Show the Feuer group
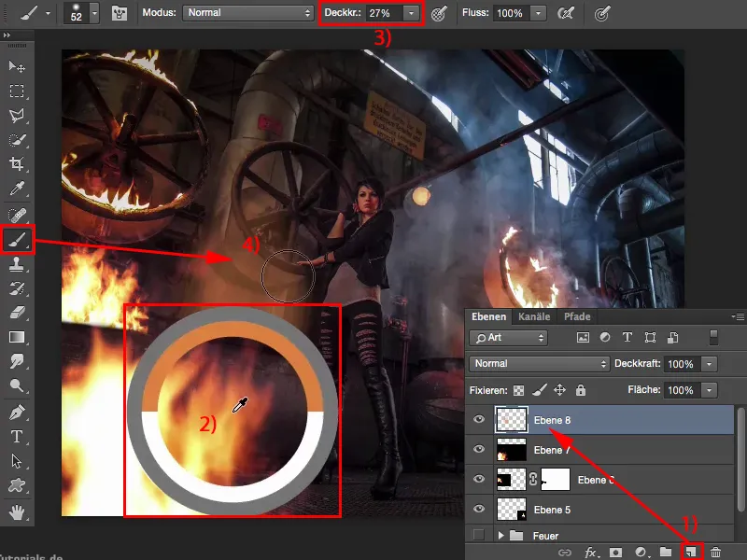The height and width of the screenshot is (560, 747). click(x=479, y=535)
